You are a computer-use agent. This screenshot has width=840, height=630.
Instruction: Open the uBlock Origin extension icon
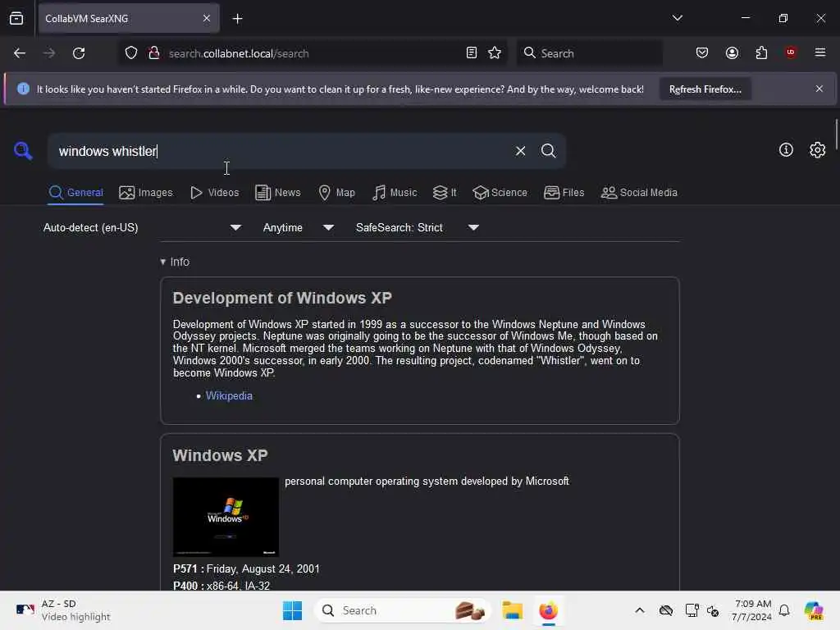pos(791,52)
